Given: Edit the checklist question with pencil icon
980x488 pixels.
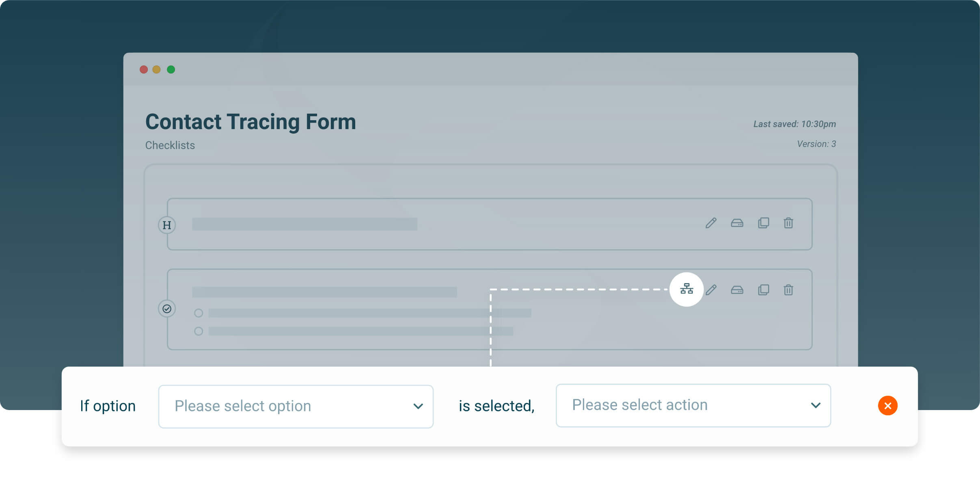Looking at the screenshot, I should [x=711, y=290].
